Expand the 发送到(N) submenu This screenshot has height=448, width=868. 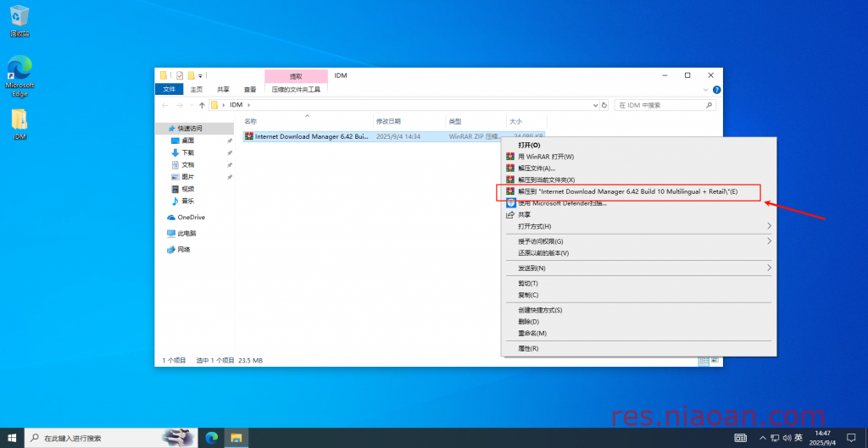click(638, 268)
